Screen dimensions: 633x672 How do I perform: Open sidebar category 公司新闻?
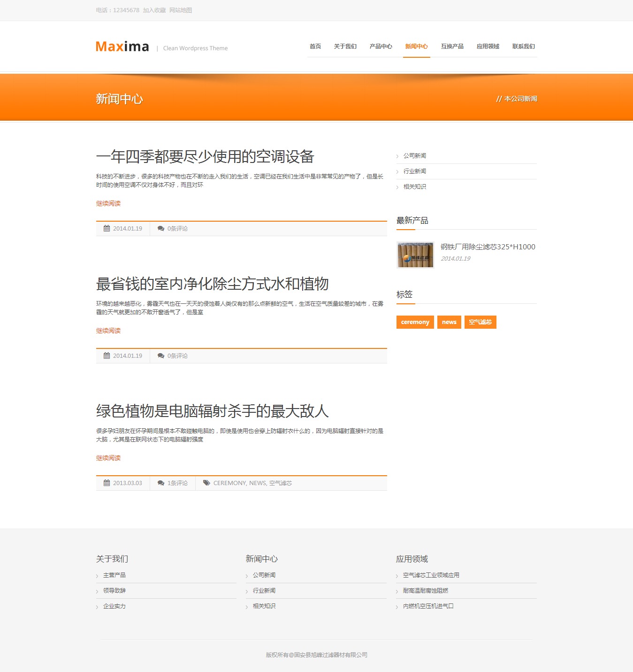point(415,156)
